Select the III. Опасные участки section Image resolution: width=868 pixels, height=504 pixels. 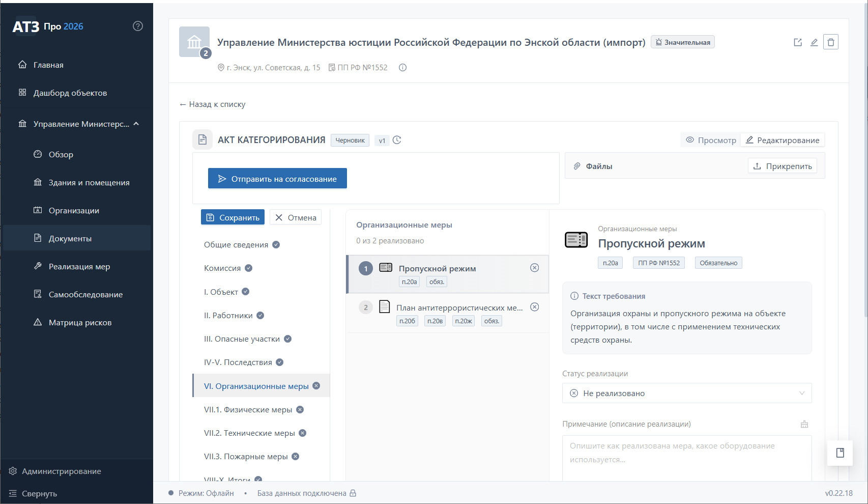point(261,339)
